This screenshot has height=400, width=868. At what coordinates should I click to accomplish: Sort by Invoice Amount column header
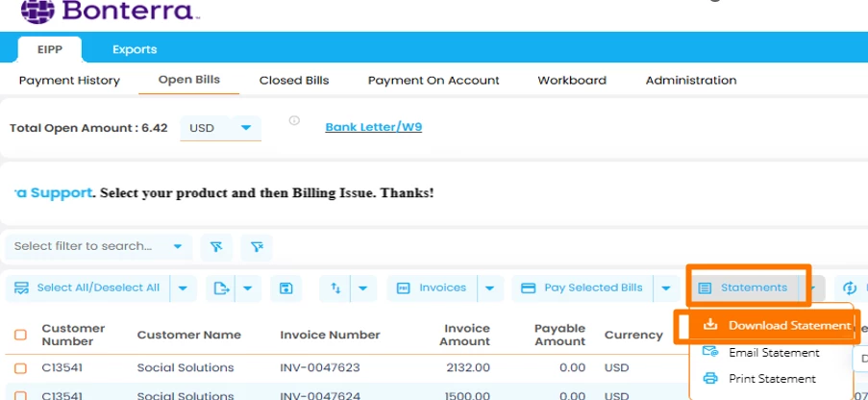click(465, 335)
